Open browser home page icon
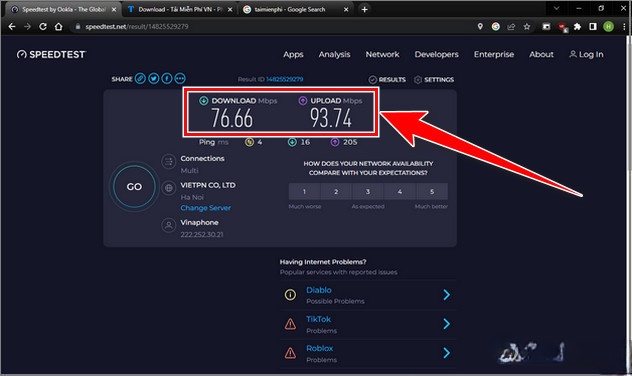This screenshot has height=376, width=632. tap(58, 27)
